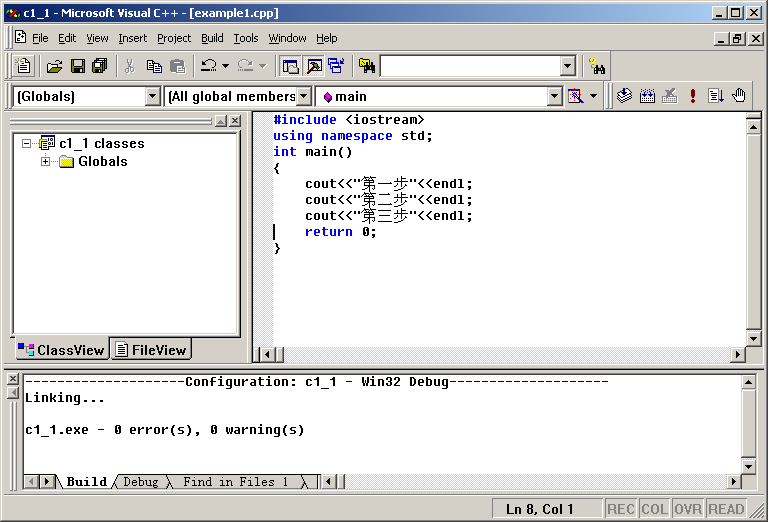Click the Build icon in build toolbar
Viewport: 768px width, 522px height.
tap(647, 96)
